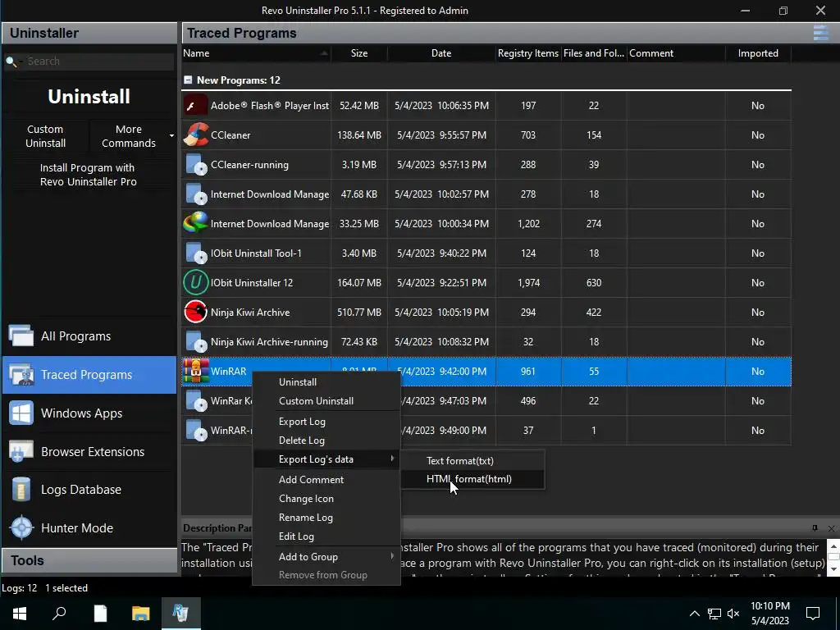840x630 pixels.
Task: Open File Explorer from taskbar
Action: tap(140, 614)
